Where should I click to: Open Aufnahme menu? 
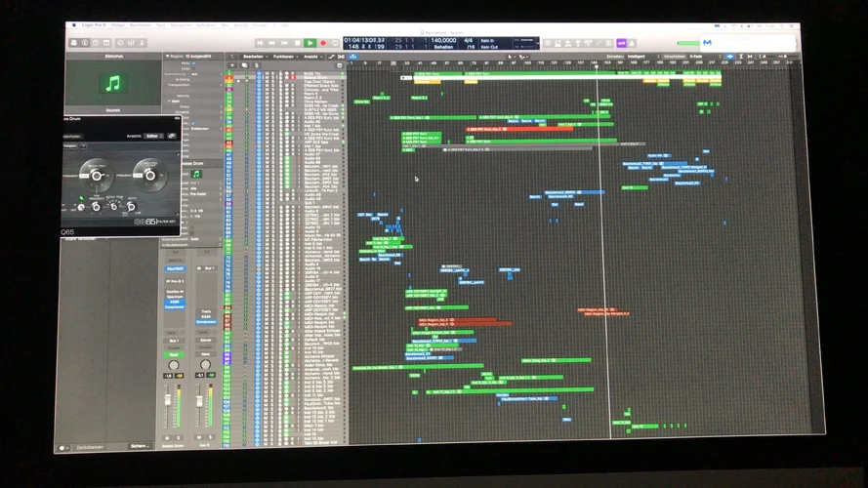click(x=206, y=25)
